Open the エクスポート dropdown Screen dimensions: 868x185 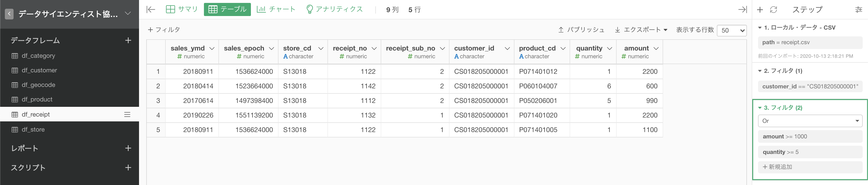[641, 30]
